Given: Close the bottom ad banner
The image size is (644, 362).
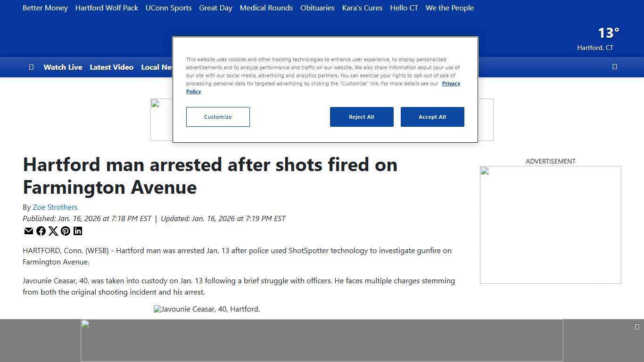Looking at the screenshot, I should (637, 326).
